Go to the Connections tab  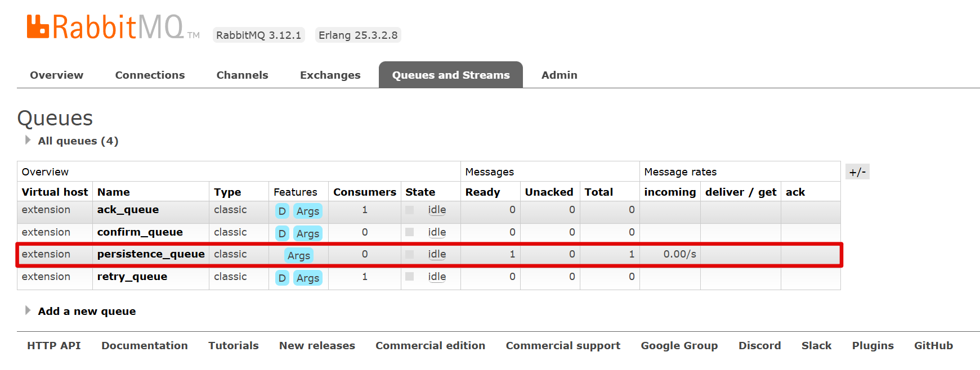click(x=150, y=75)
